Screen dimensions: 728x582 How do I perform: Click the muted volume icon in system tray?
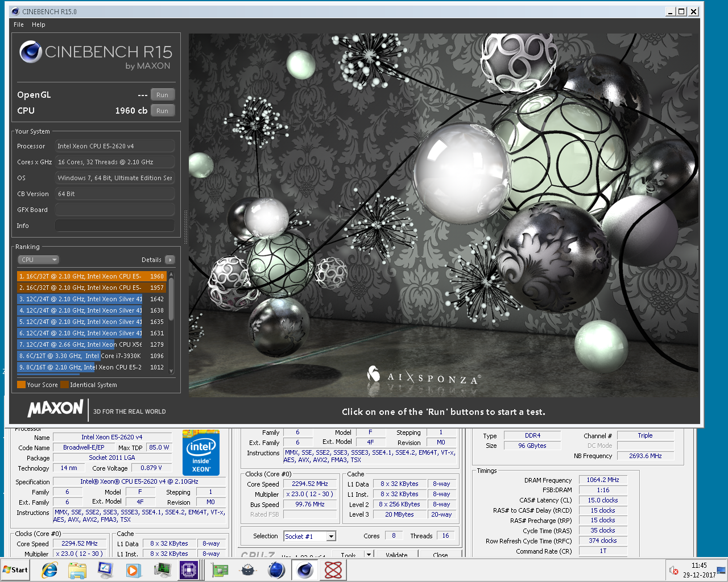(x=674, y=570)
